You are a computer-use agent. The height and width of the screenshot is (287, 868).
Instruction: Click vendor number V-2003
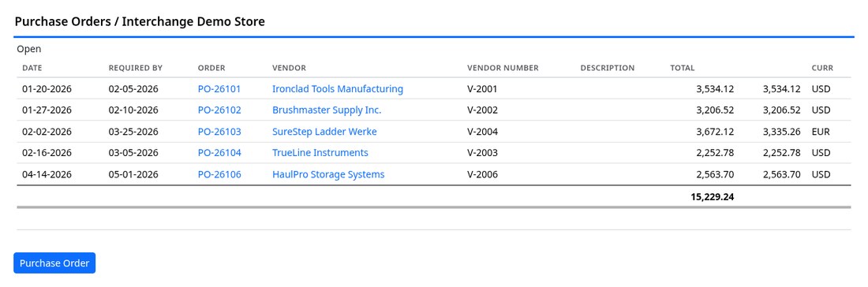(482, 153)
